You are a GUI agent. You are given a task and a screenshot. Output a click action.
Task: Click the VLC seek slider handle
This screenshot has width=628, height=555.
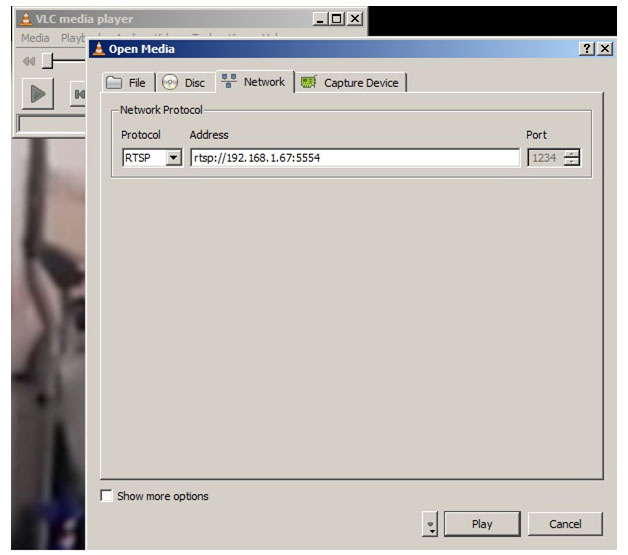tap(48, 61)
